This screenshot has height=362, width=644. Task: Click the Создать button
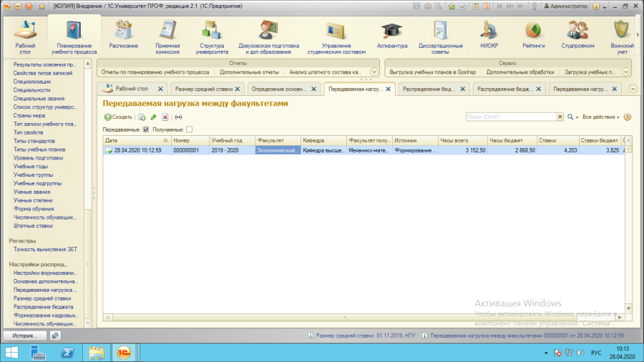click(x=118, y=117)
